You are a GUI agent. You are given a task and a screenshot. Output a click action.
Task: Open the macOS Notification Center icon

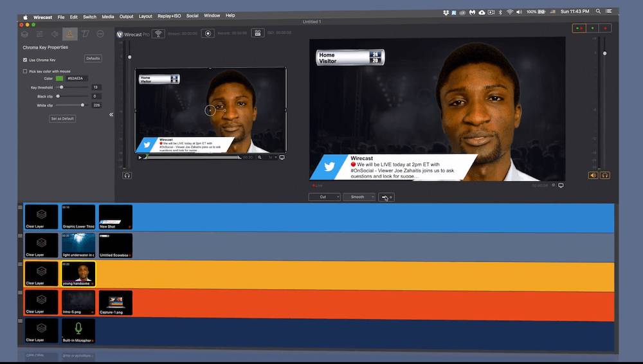click(610, 11)
